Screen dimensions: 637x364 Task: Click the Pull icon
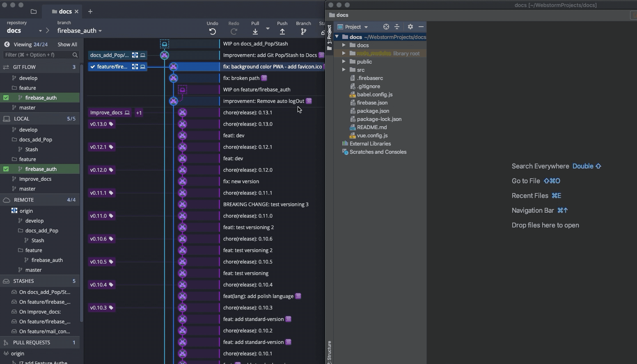pyautogui.click(x=255, y=32)
